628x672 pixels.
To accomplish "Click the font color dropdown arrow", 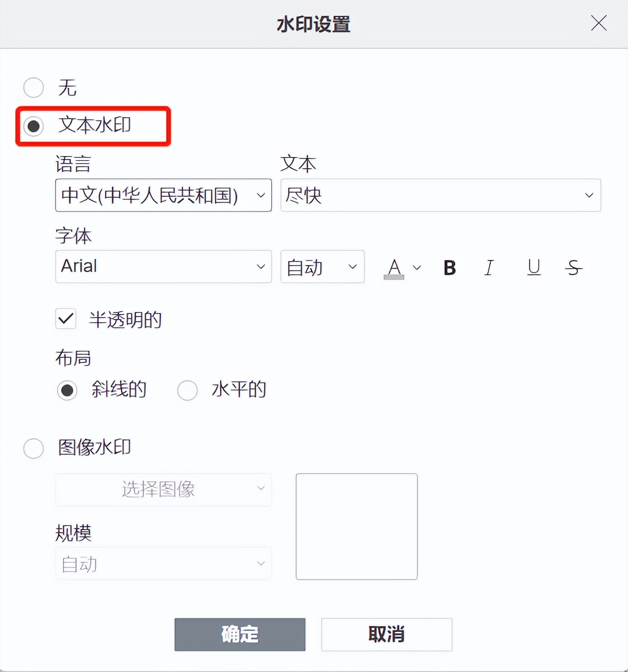I will point(417,267).
